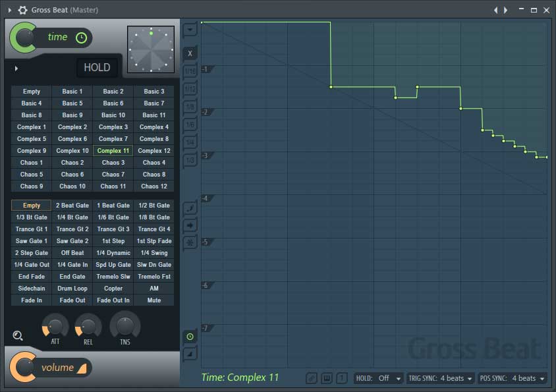This screenshot has height=392, width=556.
Task: Open plugin options gear icon
Action: pyautogui.click(x=22, y=10)
